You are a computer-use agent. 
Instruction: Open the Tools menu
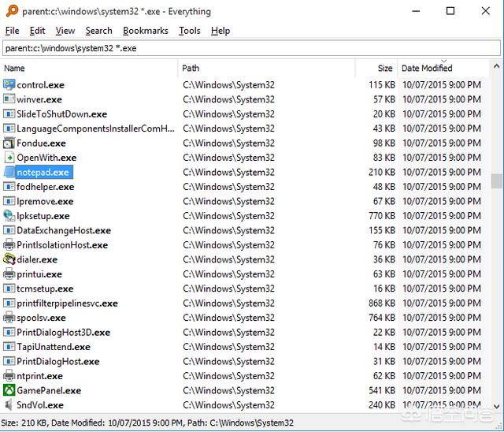[189, 31]
